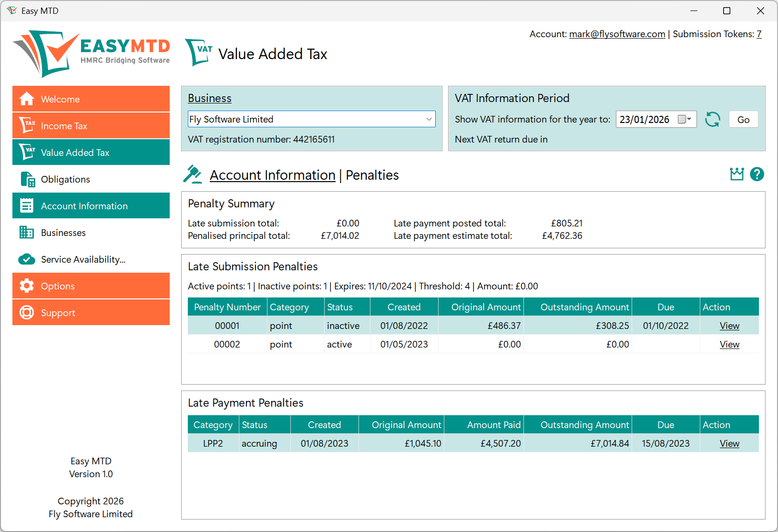Viewport: 778px width, 532px height.
Task: Click the Service Availability cloud icon
Action: [x=27, y=259]
